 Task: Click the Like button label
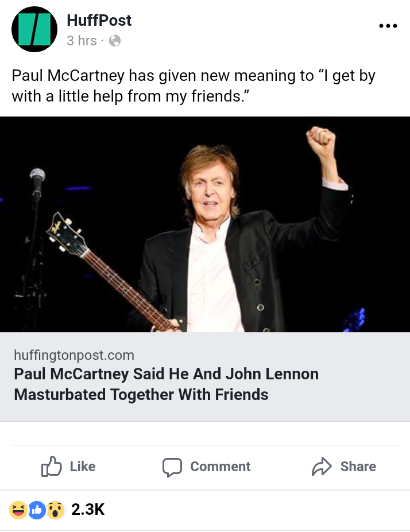tap(83, 467)
